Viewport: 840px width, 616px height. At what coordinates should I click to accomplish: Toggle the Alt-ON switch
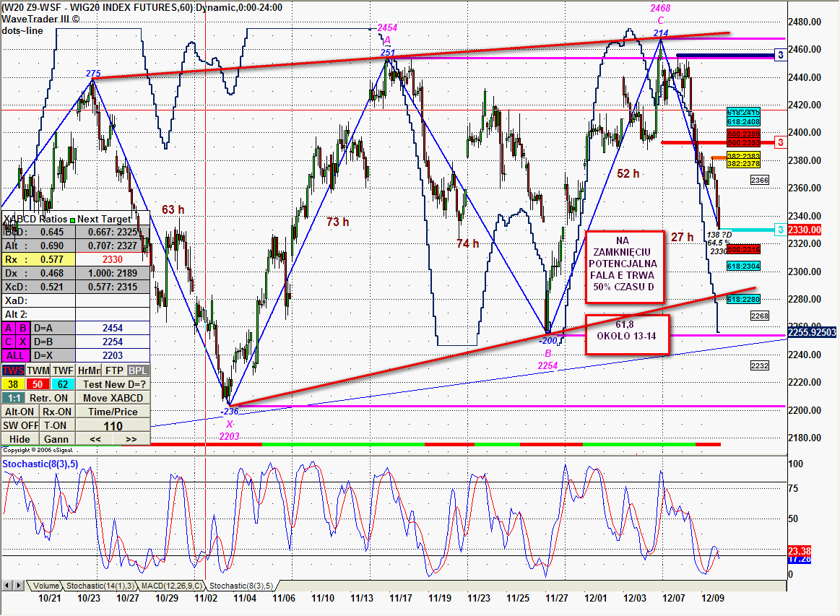19,412
